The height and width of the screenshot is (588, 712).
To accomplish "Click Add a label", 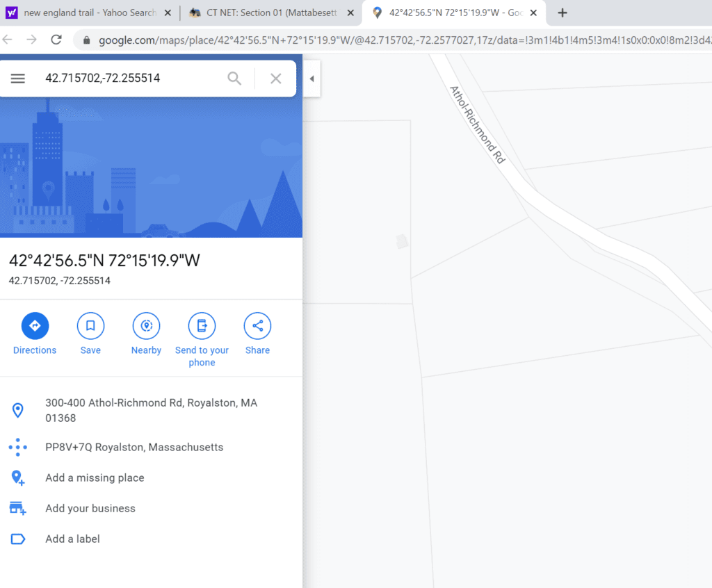I will [x=72, y=539].
